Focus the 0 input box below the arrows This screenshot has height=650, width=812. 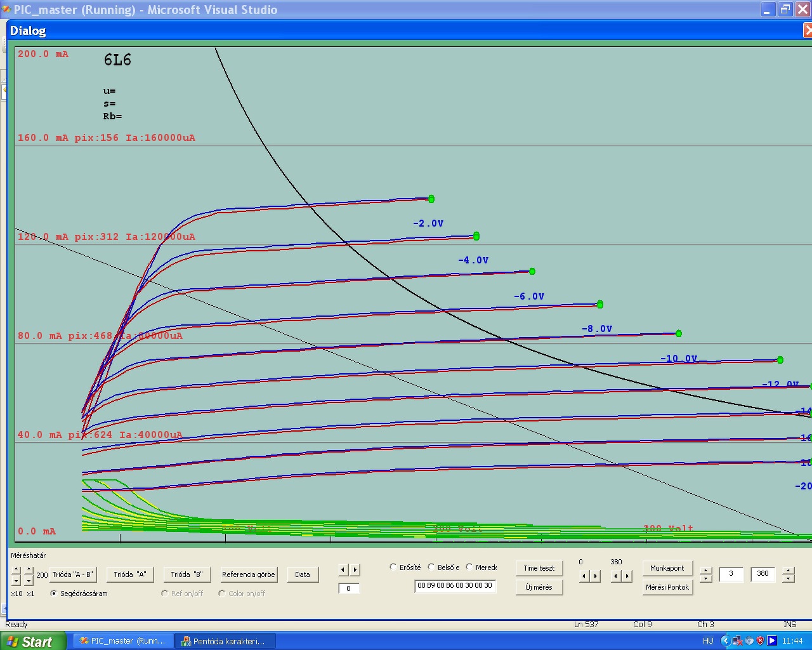click(x=349, y=588)
